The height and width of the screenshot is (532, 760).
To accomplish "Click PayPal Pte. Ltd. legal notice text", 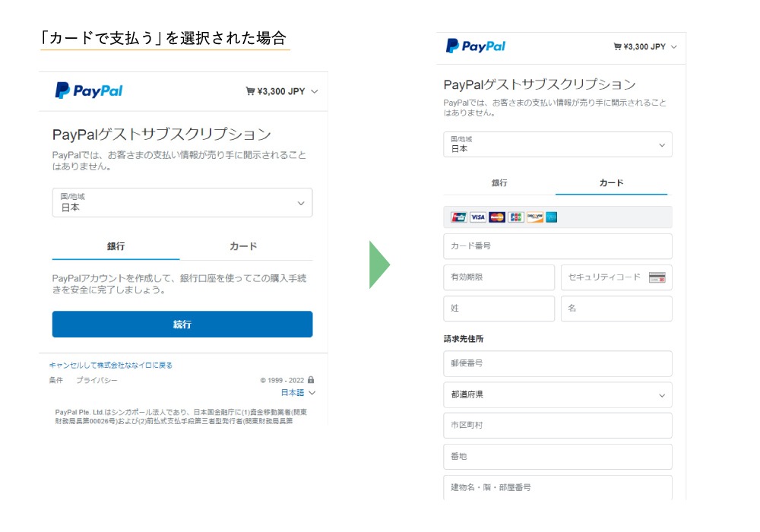I will (181, 416).
